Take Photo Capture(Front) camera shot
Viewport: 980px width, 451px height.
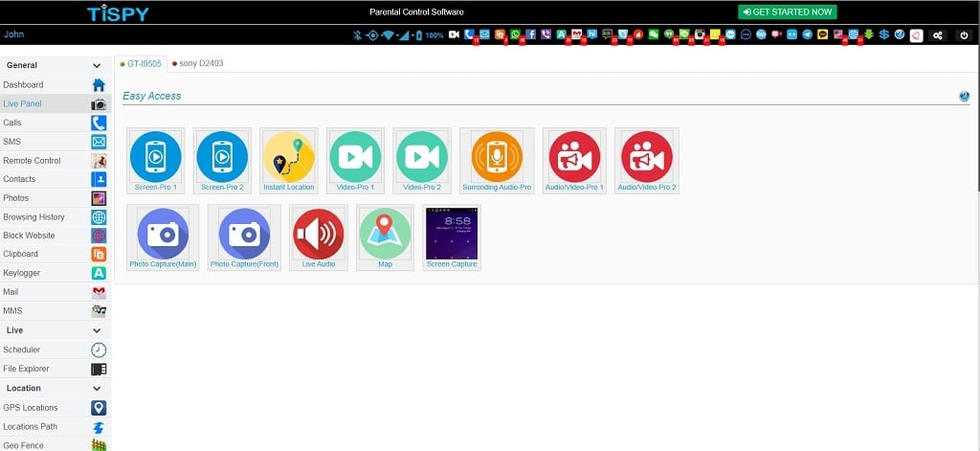pyautogui.click(x=244, y=237)
